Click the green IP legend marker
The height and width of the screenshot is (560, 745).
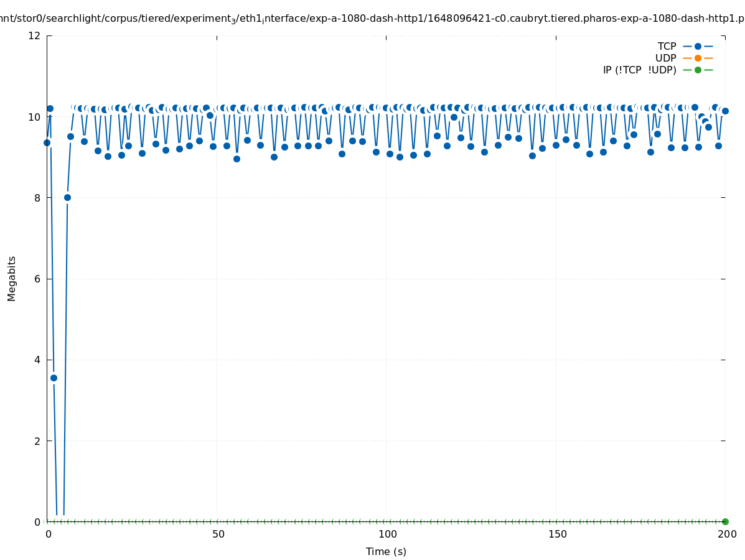point(698,70)
